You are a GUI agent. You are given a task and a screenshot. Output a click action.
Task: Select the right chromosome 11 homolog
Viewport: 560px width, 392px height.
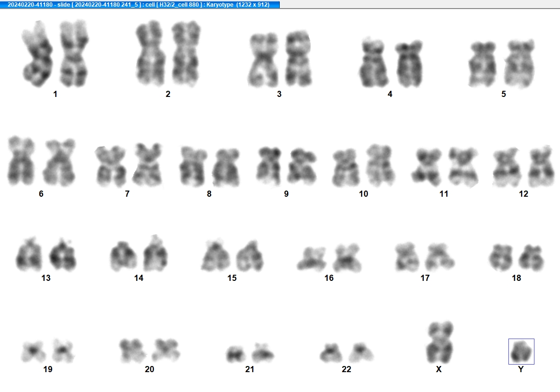(463, 167)
